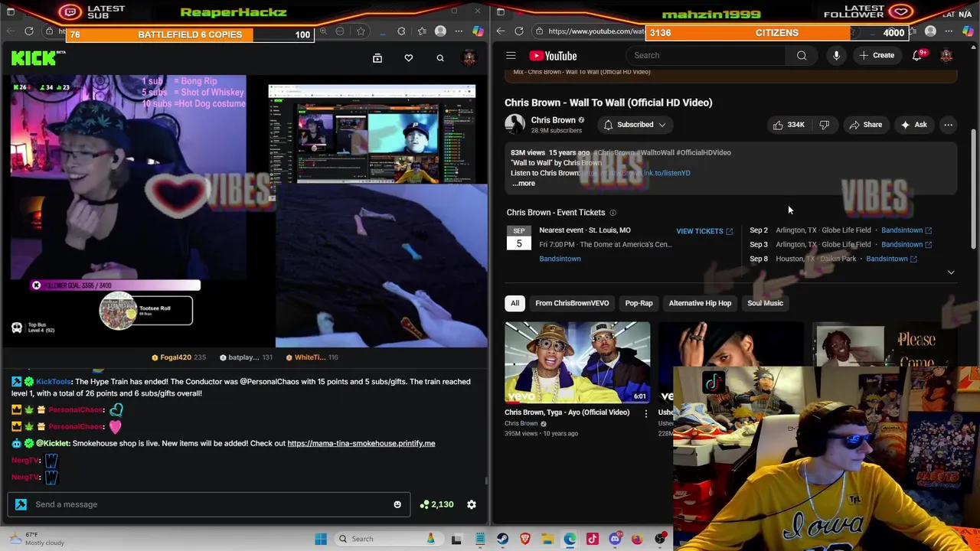This screenshot has height=551, width=980.
Task: Open the Subscribed notification dropdown
Action: click(x=635, y=125)
